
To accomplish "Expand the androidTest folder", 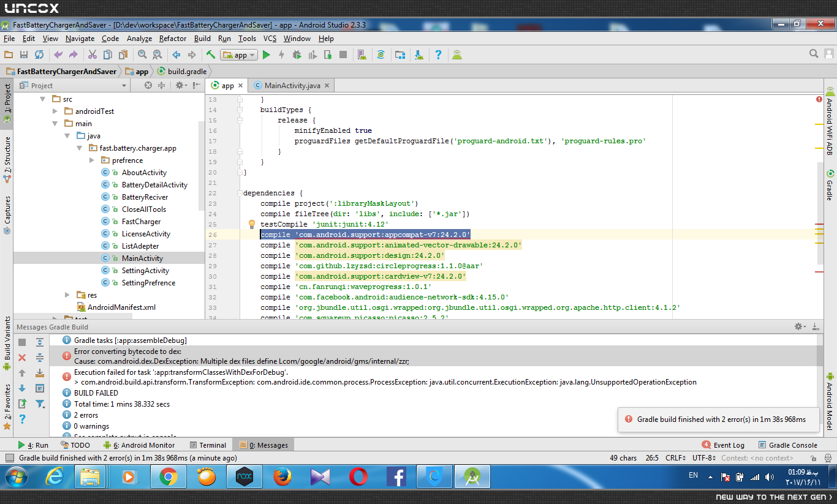I will (x=55, y=111).
